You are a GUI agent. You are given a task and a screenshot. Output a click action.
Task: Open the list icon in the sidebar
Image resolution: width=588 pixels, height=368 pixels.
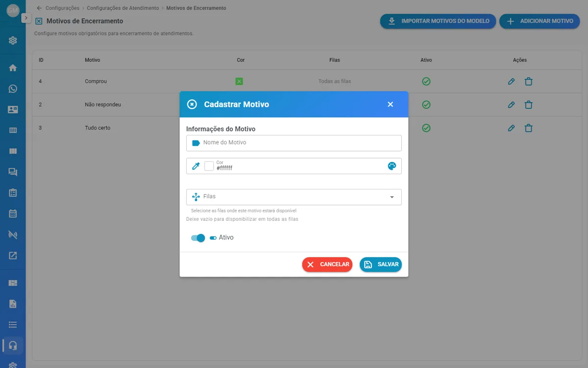point(13,324)
